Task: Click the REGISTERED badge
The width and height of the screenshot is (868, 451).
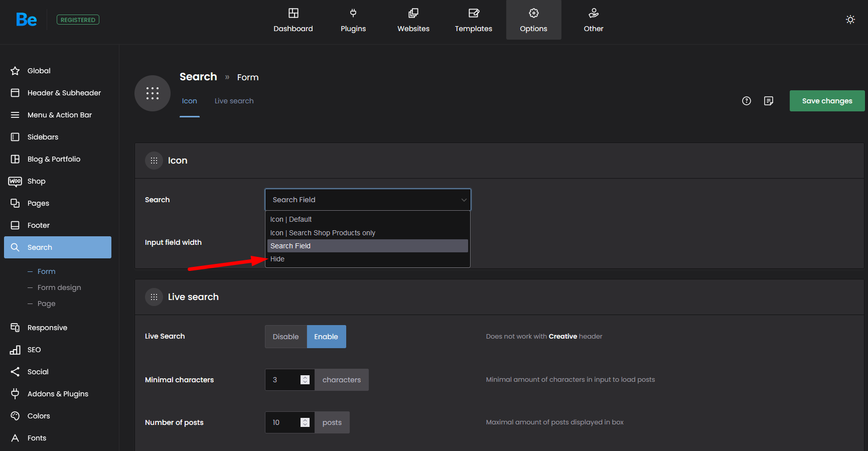Action: 78,20
